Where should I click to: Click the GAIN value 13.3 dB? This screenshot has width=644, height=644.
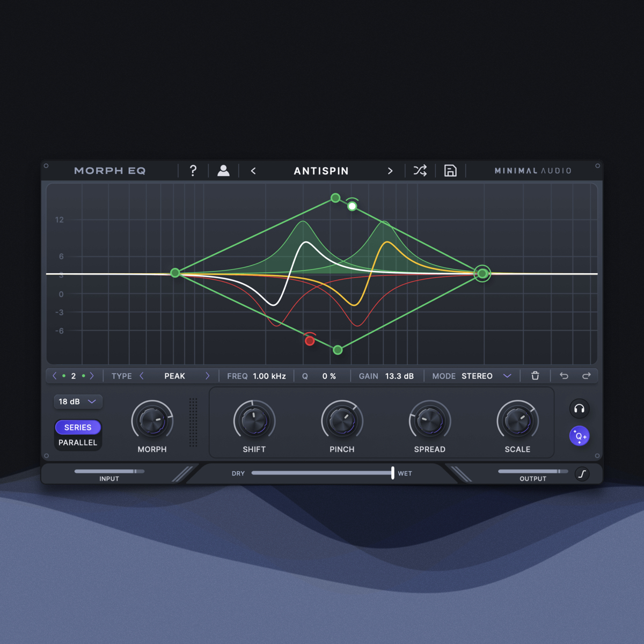(399, 376)
